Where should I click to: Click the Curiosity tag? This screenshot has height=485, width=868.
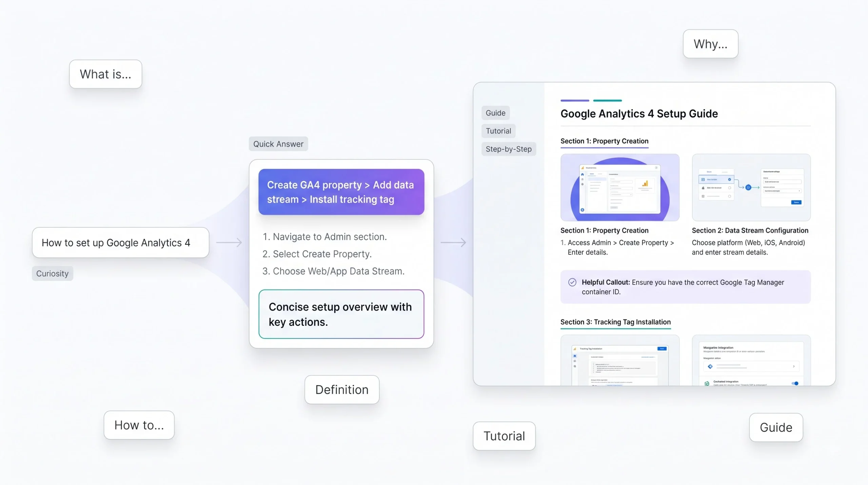pos(53,274)
